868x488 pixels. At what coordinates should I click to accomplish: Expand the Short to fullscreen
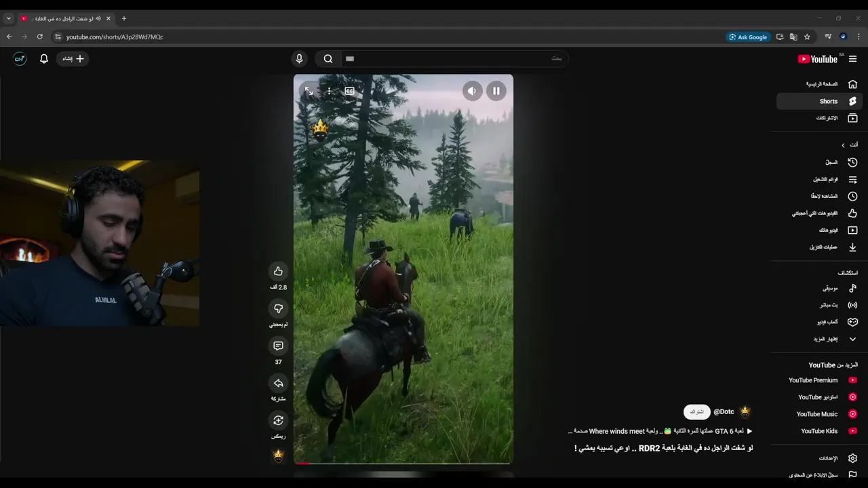[x=309, y=91]
